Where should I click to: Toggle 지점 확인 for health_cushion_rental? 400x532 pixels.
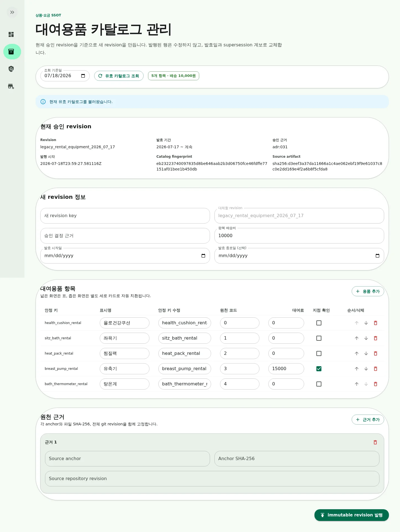319,323
